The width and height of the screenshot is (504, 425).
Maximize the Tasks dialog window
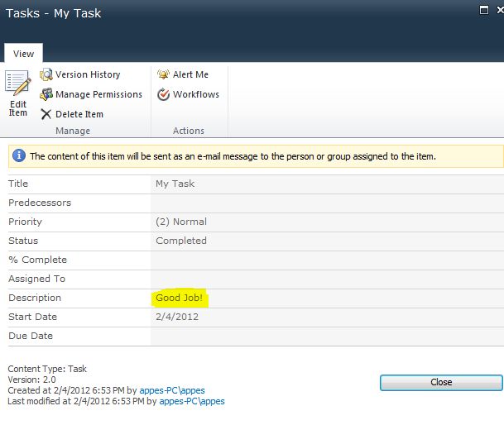484,10
